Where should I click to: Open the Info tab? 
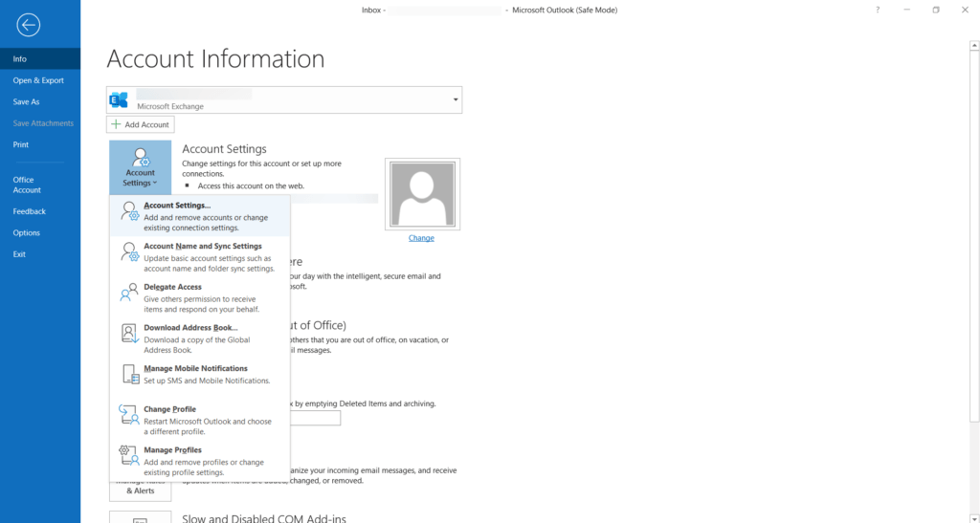[40, 58]
